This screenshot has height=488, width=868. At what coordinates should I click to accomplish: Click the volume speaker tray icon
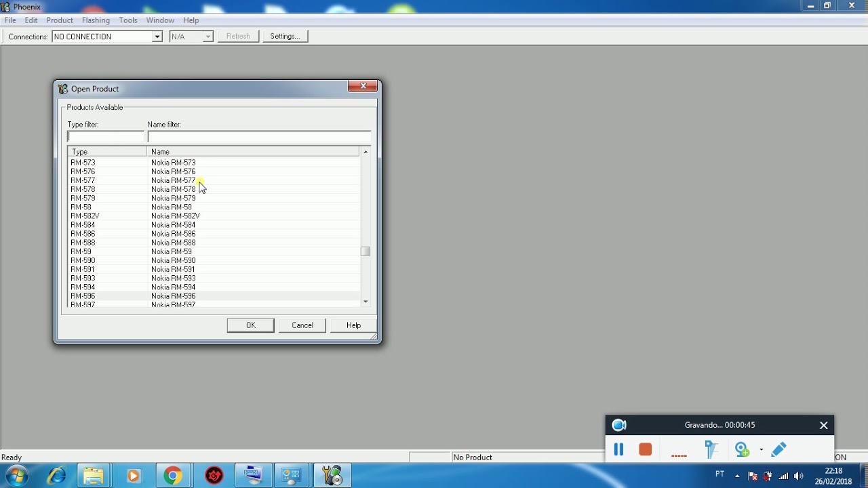(798, 476)
